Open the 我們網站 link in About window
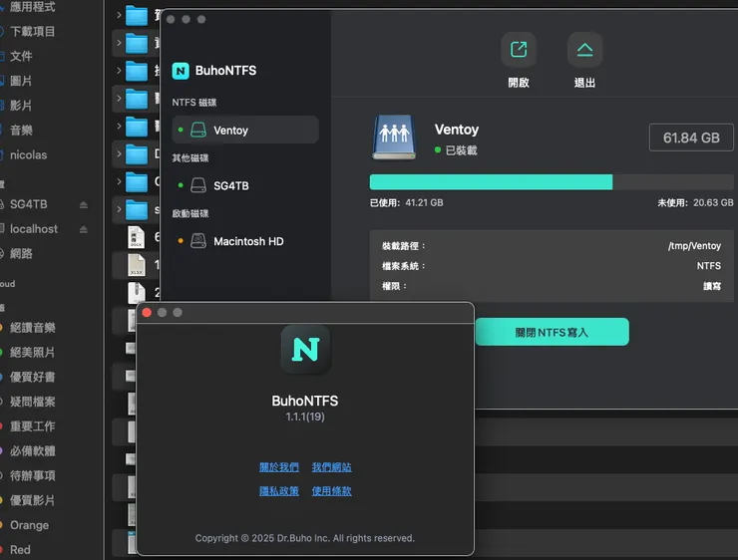This screenshot has height=560, width=738. point(331,467)
